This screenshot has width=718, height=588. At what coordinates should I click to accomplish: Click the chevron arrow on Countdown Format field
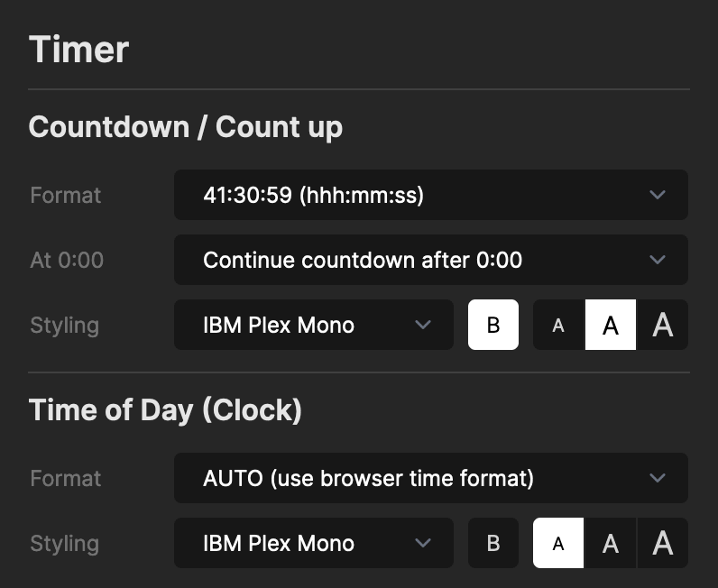click(x=658, y=195)
